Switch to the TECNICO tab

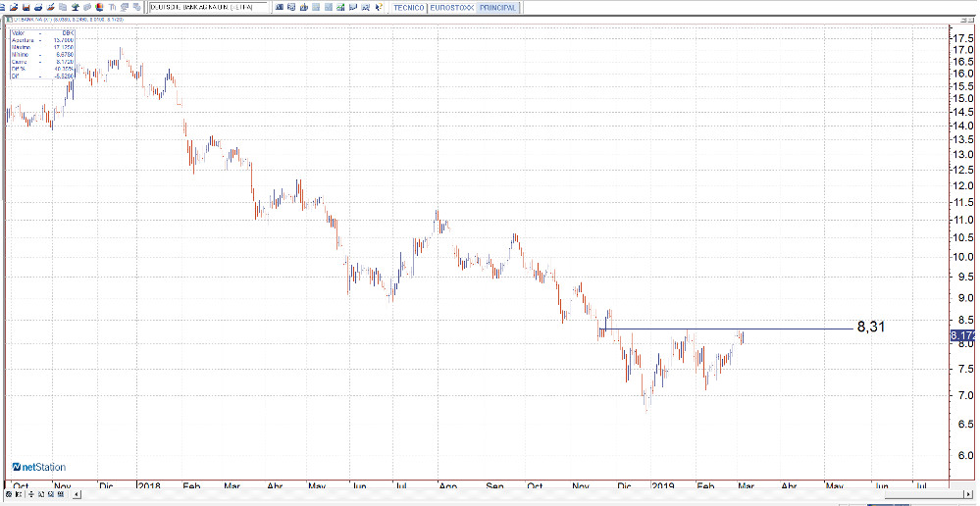tap(409, 8)
